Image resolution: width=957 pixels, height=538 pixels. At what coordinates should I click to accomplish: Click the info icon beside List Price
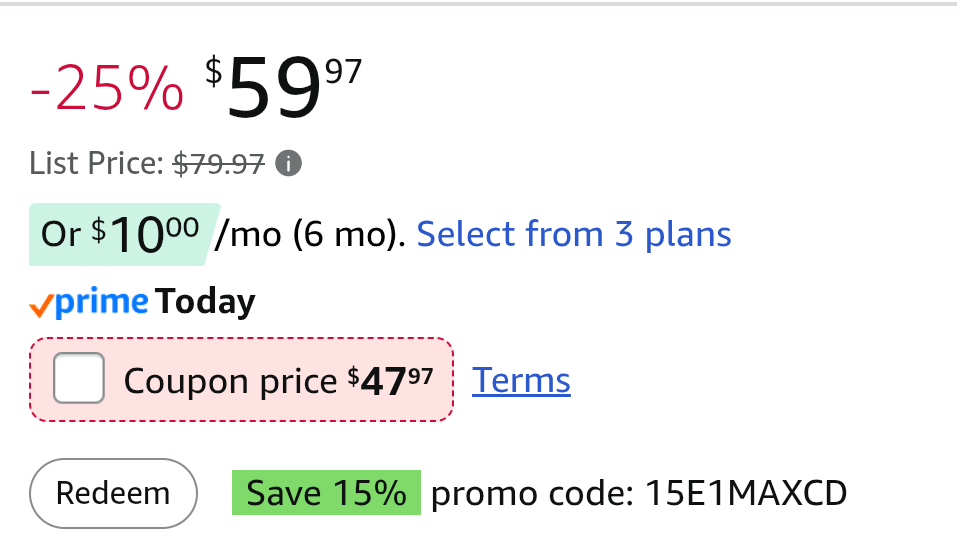pyautogui.click(x=288, y=163)
